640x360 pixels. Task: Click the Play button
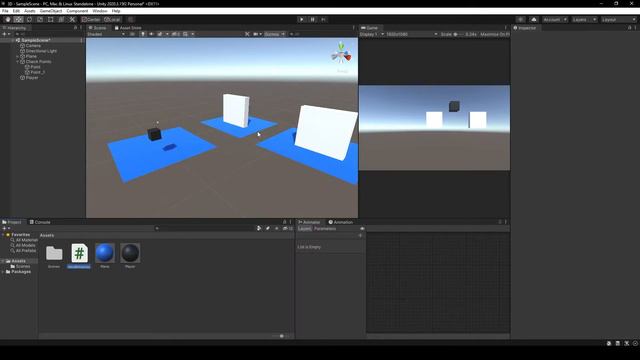302,19
